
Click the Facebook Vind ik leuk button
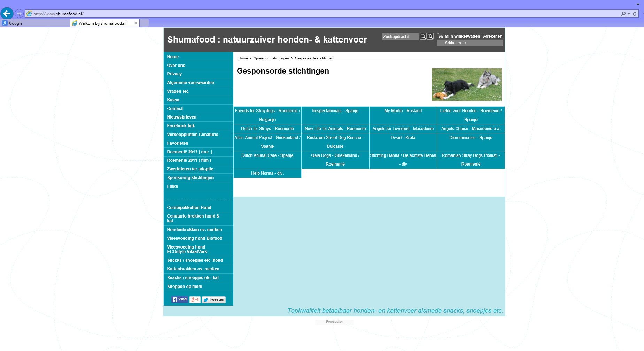[x=180, y=299]
